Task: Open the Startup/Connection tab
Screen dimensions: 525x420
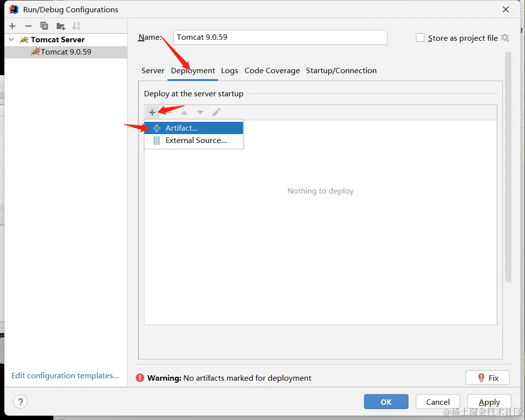Action: (341, 71)
